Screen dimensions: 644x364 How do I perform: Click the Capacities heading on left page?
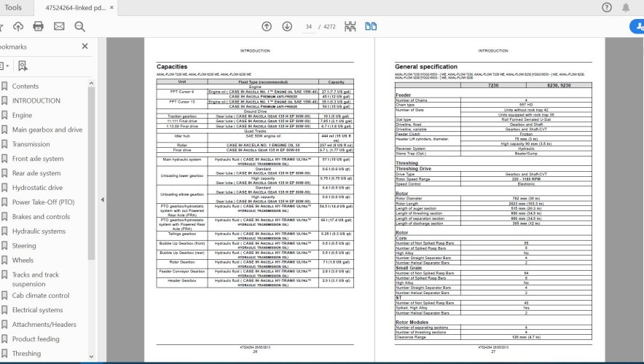(x=172, y=66)
